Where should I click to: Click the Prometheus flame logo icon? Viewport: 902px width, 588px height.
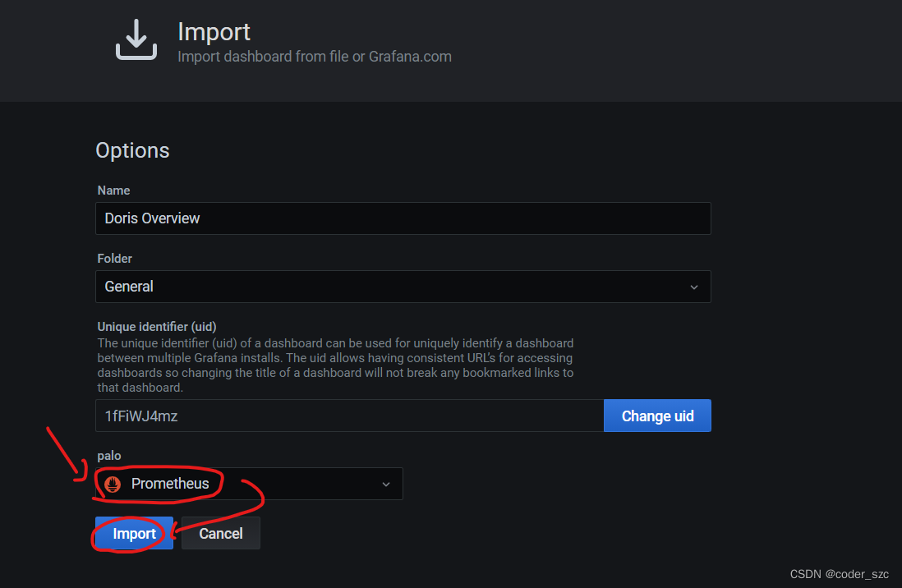[113, 485]
